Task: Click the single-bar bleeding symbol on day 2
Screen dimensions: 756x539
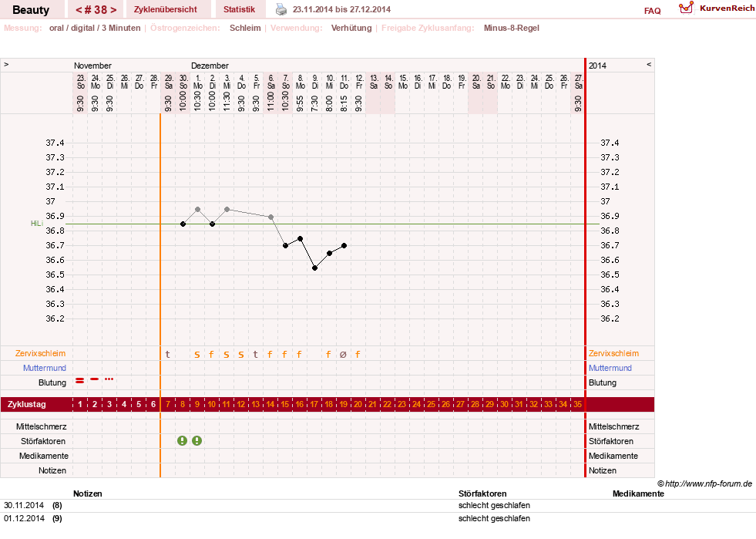Action: click(95, 379)
